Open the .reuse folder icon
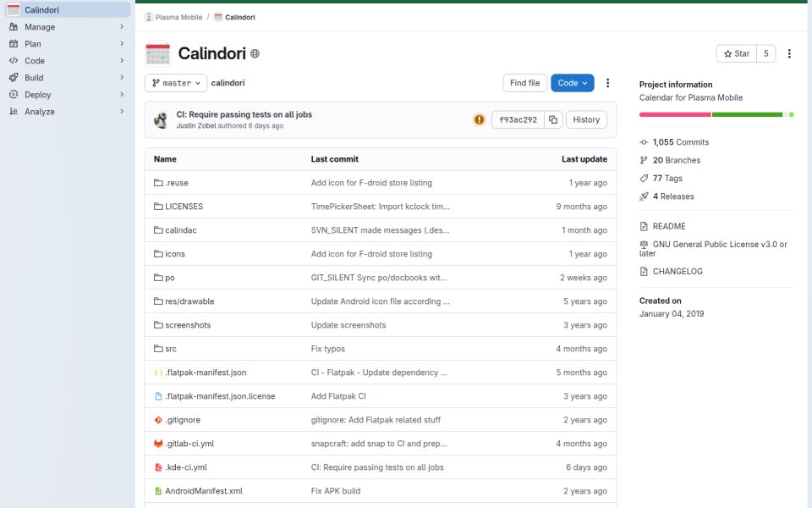This screenshot has width=812, height=508. coord(158,183)
